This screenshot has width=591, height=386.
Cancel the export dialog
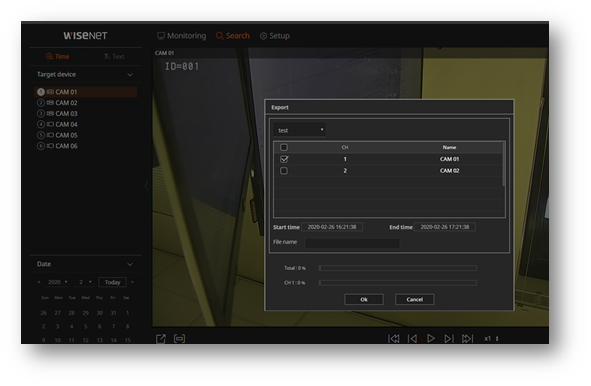[x=415, y=299]
